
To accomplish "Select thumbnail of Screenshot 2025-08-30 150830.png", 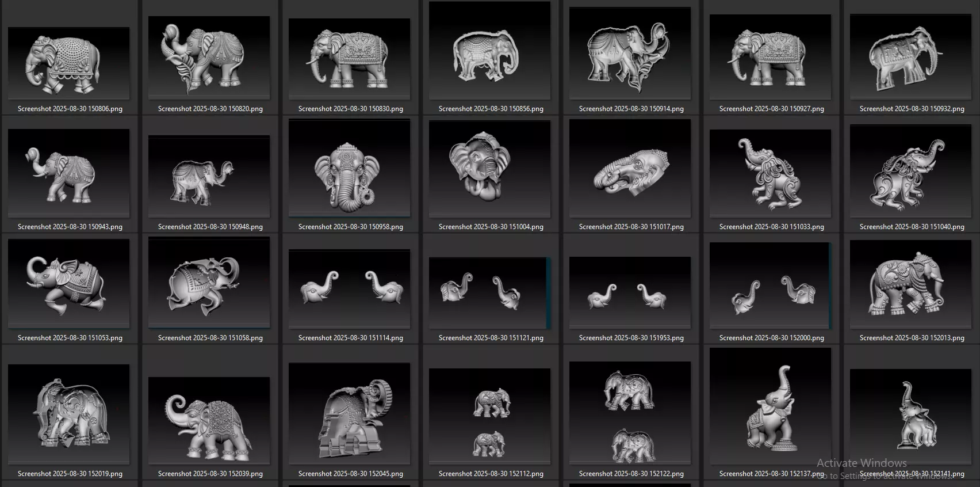I will click(x=350, y=59).
